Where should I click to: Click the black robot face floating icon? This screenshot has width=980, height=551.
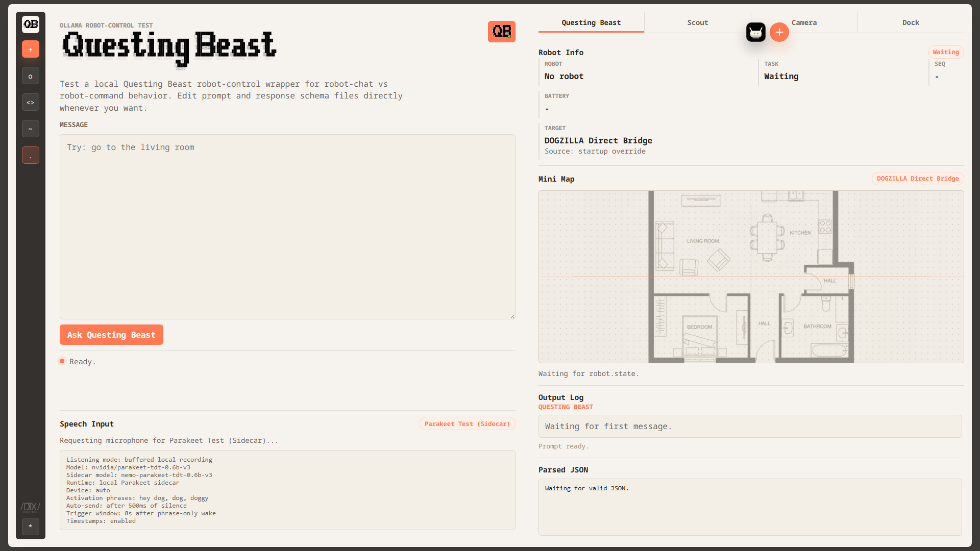click(756, 32)
